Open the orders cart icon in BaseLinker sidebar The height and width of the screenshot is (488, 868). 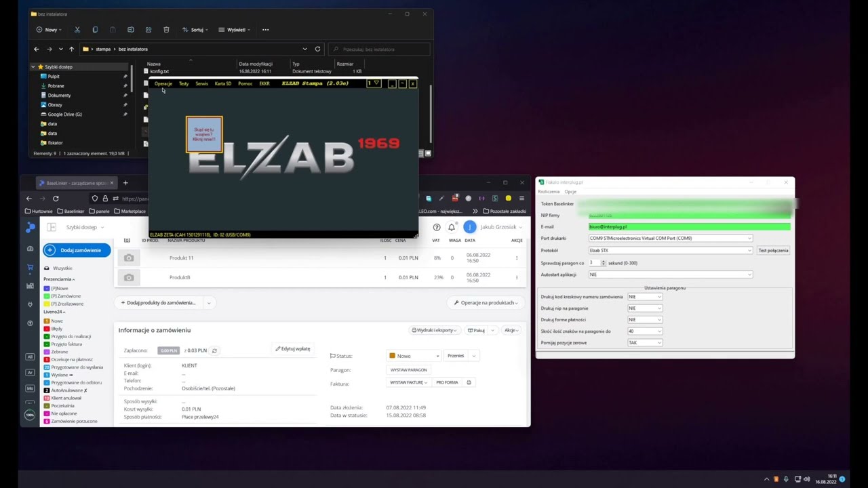(x=30, y=267)
